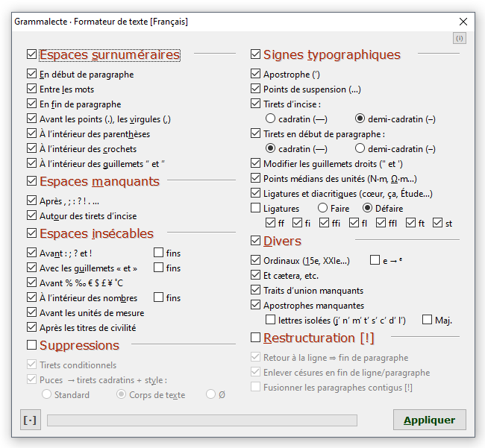485x448 pixels.
Task: Enable the Maj. checkbox
Action: tap(427, 320)
